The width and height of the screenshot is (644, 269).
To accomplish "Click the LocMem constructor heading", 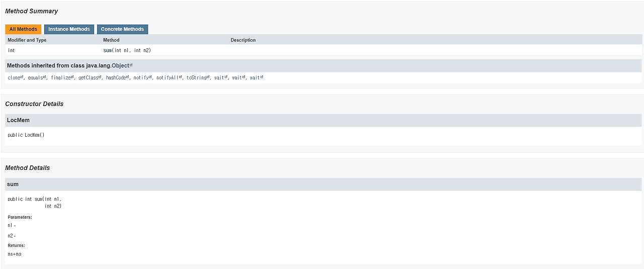I will point(18,120).
